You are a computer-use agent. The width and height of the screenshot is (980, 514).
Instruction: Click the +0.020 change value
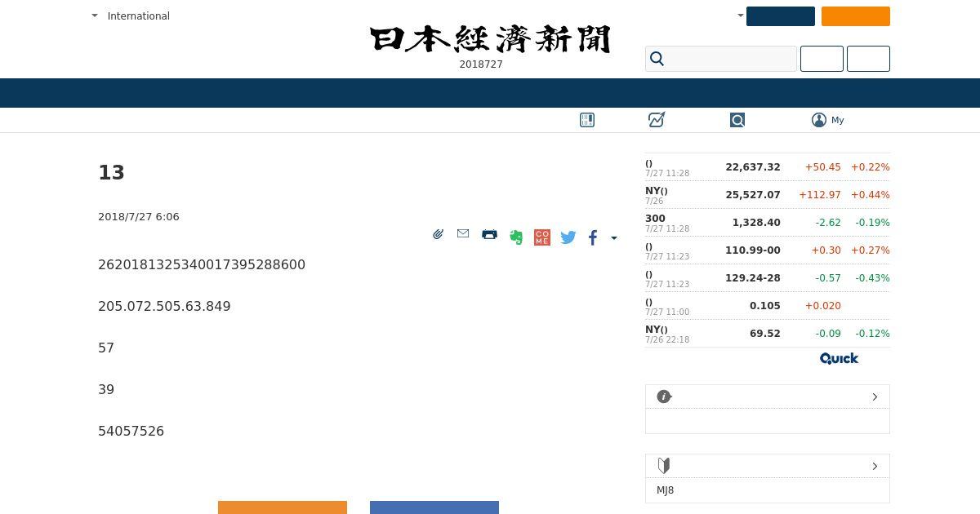click(x=822, y=306)
